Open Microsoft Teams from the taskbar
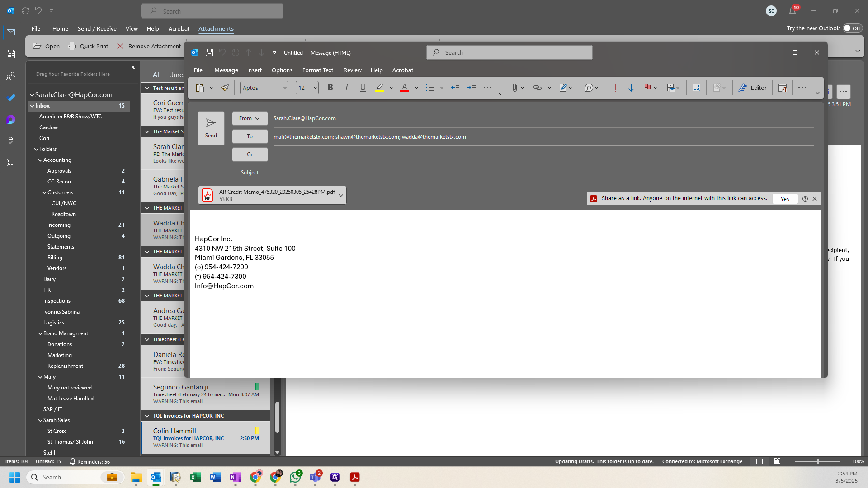The width and height of the screenshot is (868, 488). tap(315, 477)
